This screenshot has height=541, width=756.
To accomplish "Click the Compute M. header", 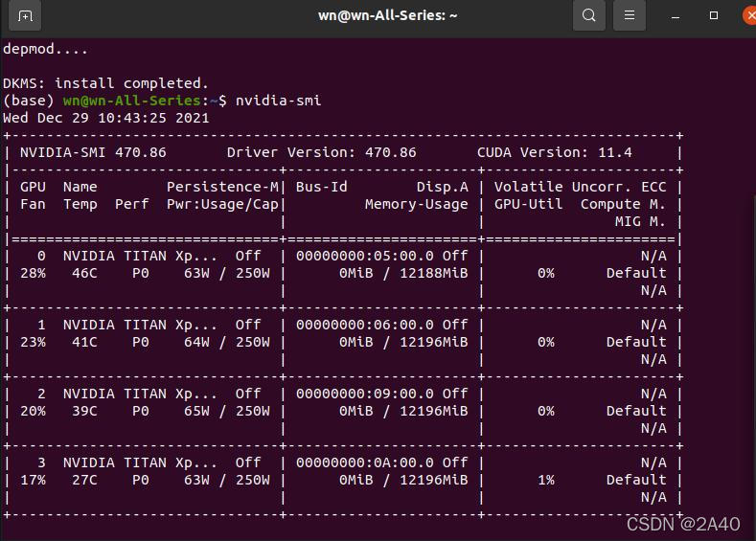I will coord(623,204).
